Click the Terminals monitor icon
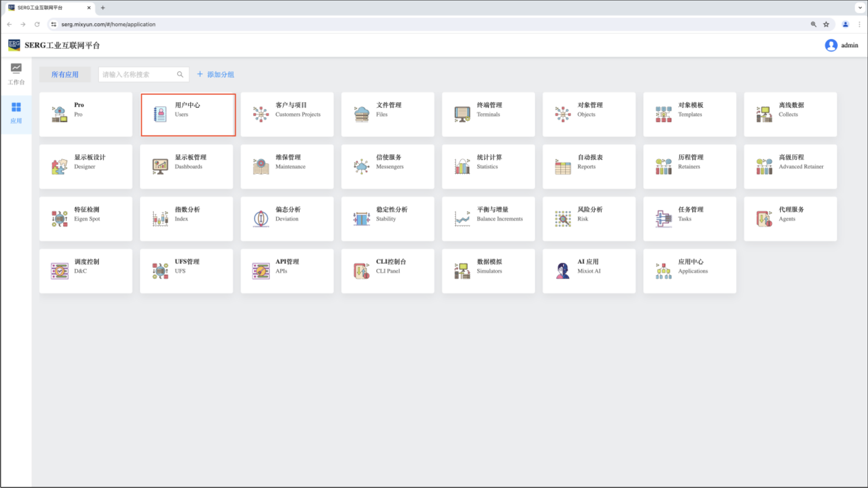Viewport: 868px width, 488px height. tap(462, 114)
